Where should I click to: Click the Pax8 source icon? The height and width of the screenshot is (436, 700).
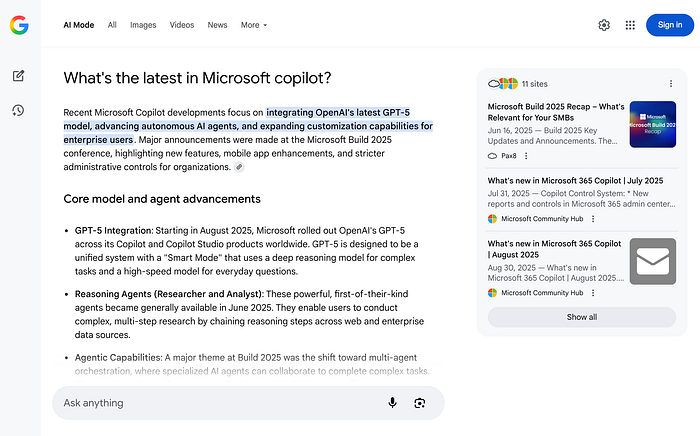point(492,156)
